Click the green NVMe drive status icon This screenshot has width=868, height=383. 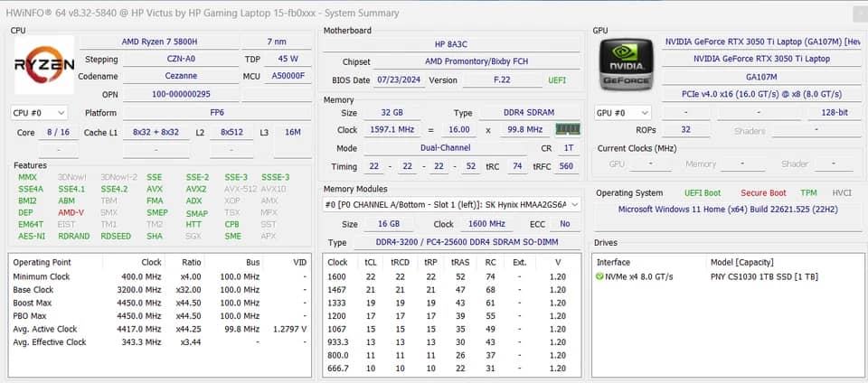pos(599,276)
